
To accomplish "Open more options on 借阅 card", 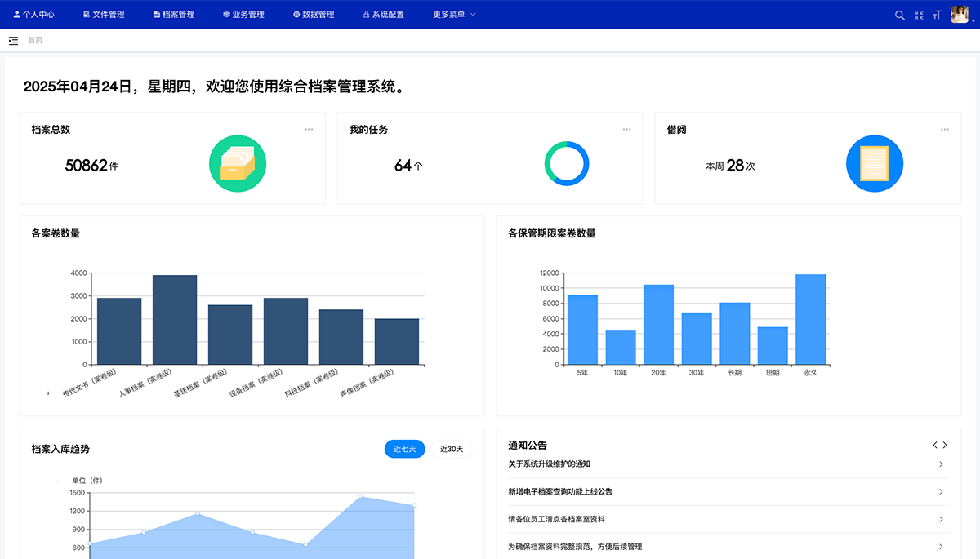I will point(944,129).
